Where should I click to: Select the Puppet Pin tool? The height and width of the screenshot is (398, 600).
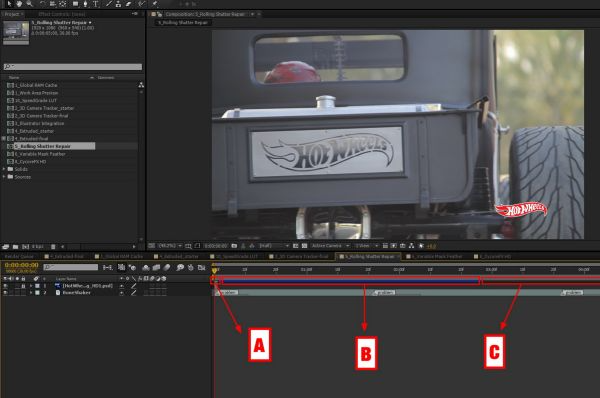click(x=155, y=3)
